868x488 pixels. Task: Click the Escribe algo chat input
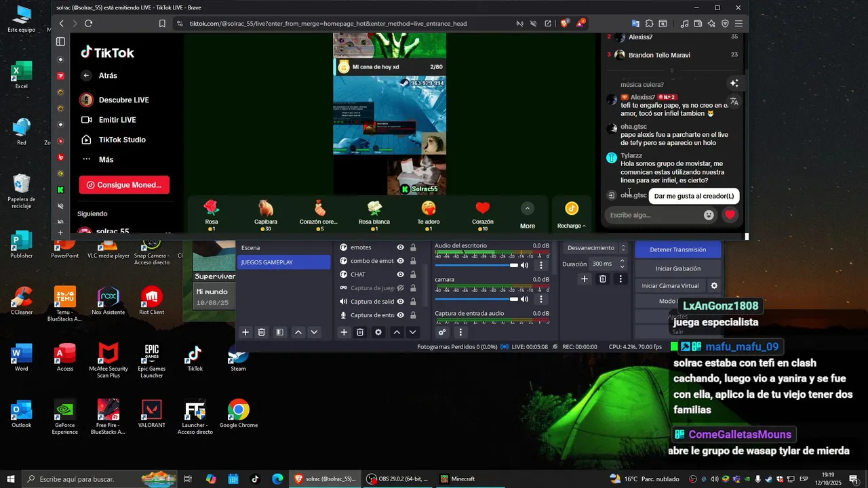[652, 215]
